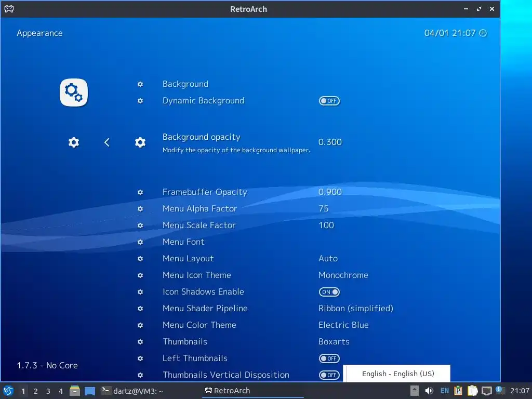Click the 04/01 21:07 date text
Viewport: 532px width, 399px height.
[x=450, y=33]
